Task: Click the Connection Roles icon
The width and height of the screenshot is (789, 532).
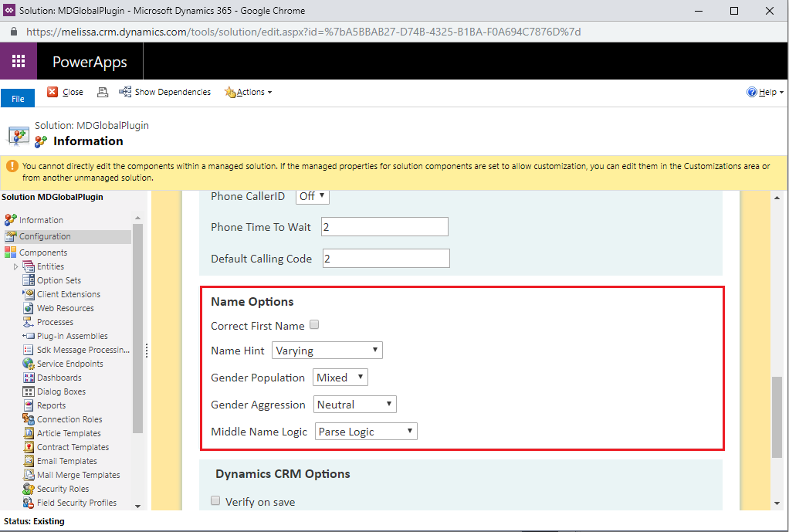Action: point(29,419)
